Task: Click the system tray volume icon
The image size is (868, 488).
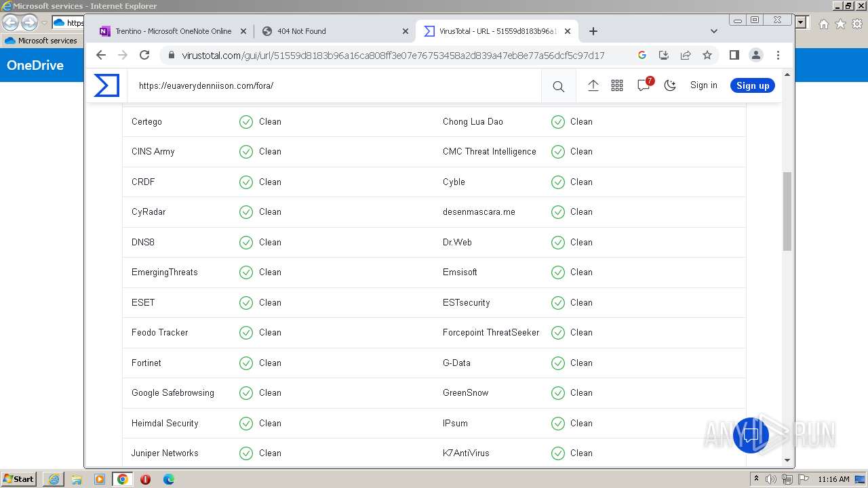Action: coord(771,479)
